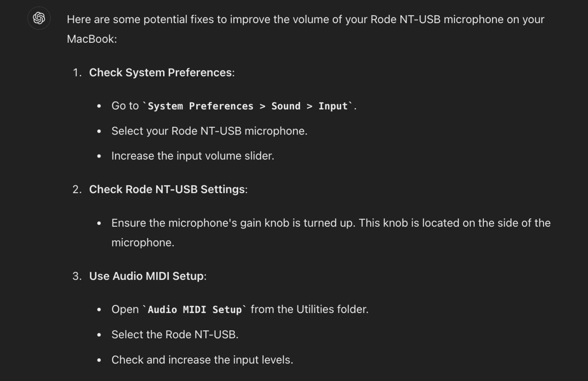Click the list number 2 marker
The width and height of the screenshot is (588, 381).
point(76,189)
